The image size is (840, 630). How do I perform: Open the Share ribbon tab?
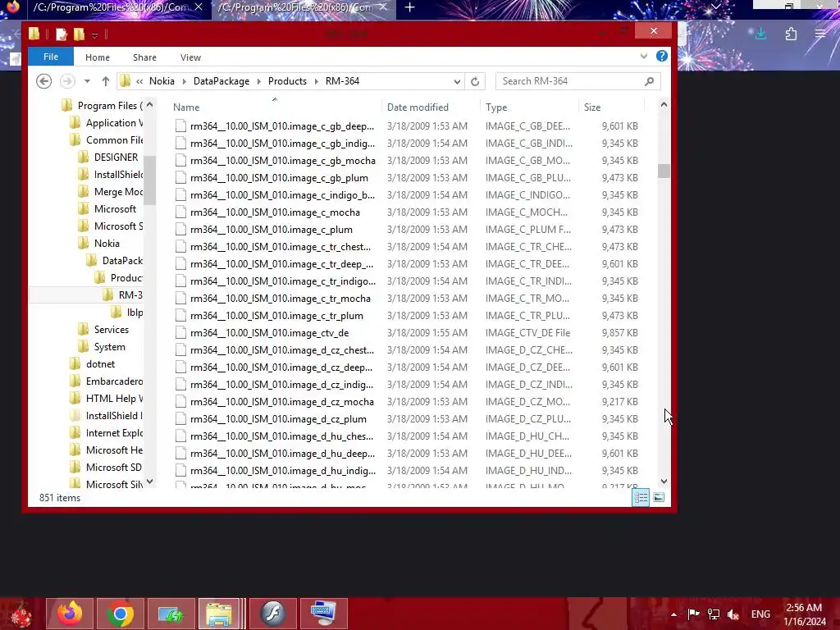(144, 57)
